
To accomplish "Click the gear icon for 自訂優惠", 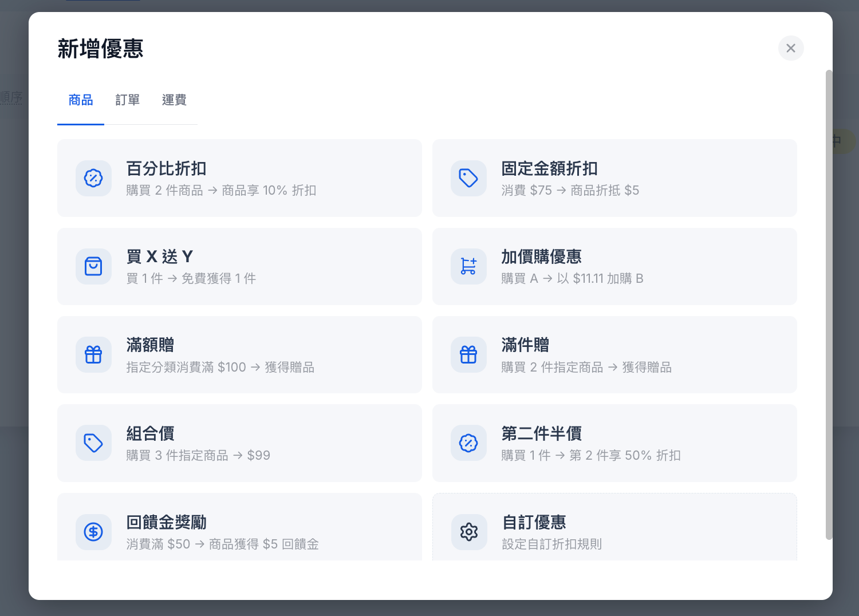I will pyautogui.click(x=469, y=532).
